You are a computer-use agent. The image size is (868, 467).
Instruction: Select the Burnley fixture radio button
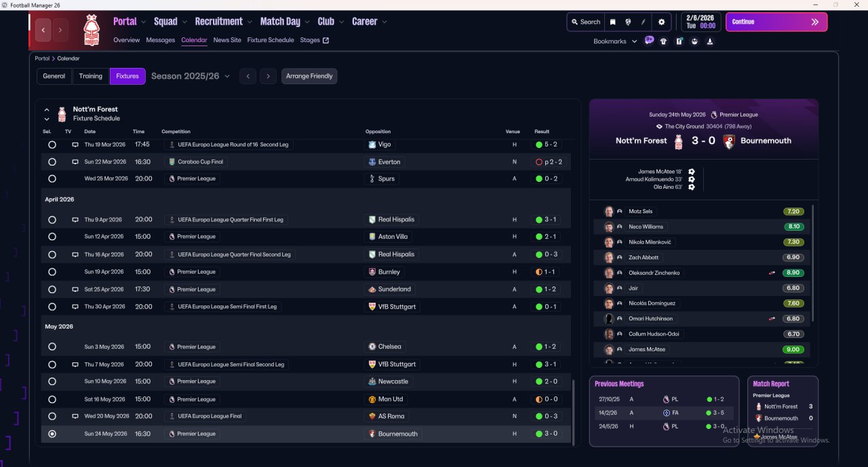pos(52,272)
